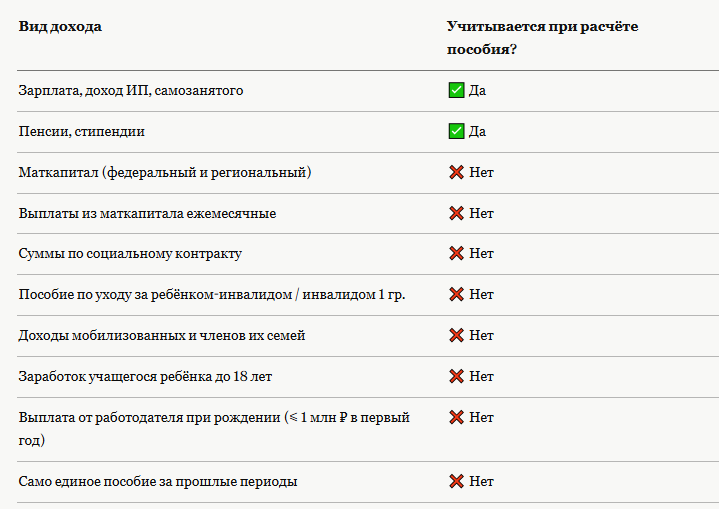Screen dimensions: 719x509
Task: Click red cross icon for Маткапитал row
Action: pos(456,172)
